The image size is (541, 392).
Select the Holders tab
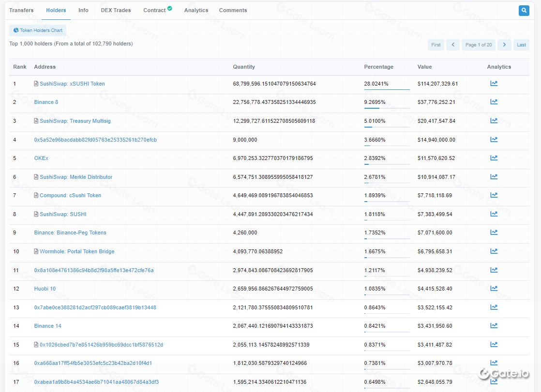pyautogui.click(x=56, y=10)
